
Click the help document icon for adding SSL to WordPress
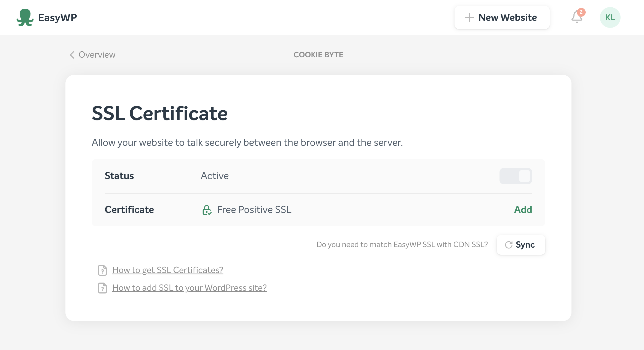103,288
